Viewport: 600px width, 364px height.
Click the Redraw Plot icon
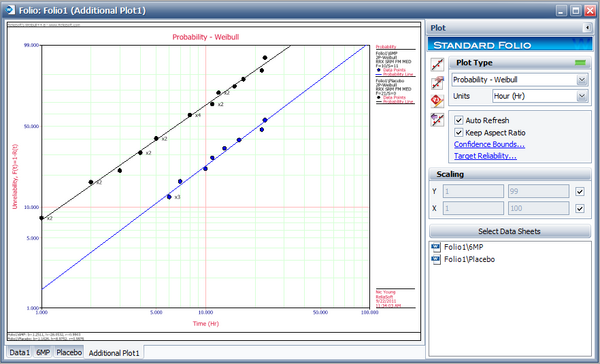tap(437, 65)
